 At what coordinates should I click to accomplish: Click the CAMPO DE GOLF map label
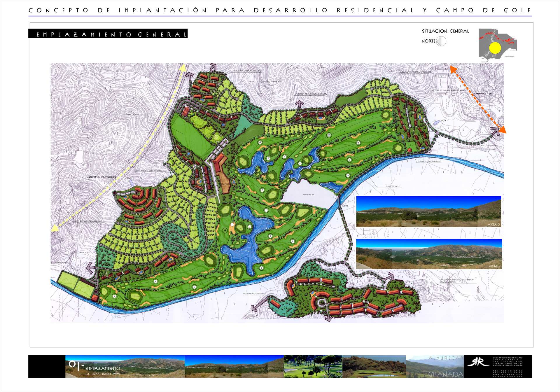[x=393, y=186]
